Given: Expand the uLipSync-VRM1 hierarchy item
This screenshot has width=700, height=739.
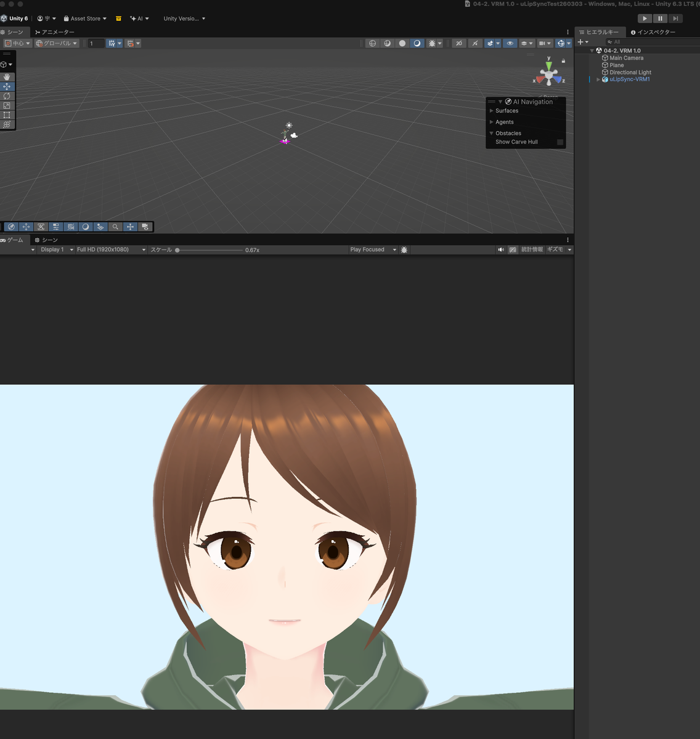Looking at the screenshot, I should (598, 79).
